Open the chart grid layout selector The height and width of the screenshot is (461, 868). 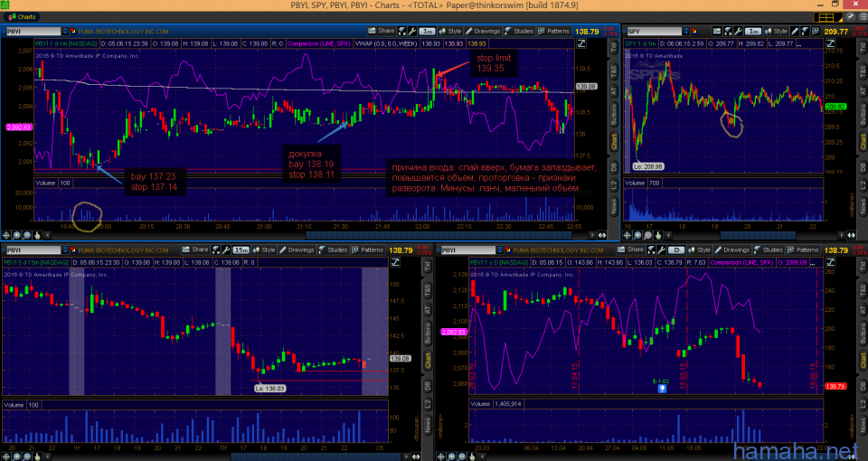(829, 17)
